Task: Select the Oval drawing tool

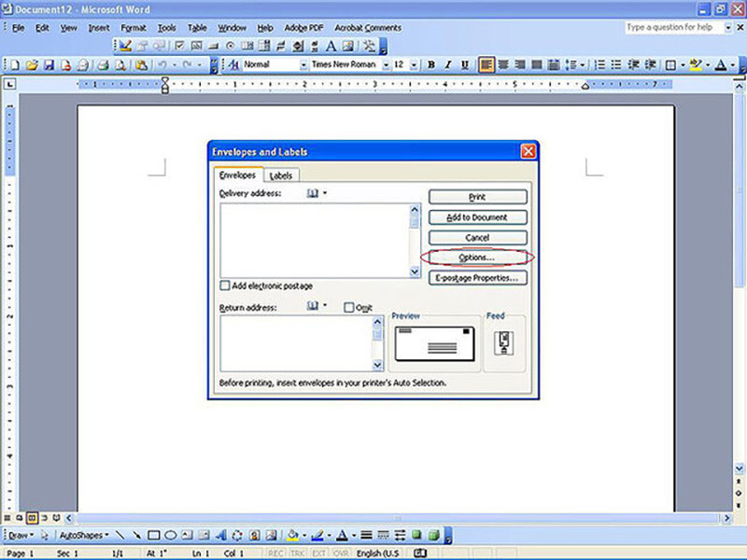Action: click(170, 535)
